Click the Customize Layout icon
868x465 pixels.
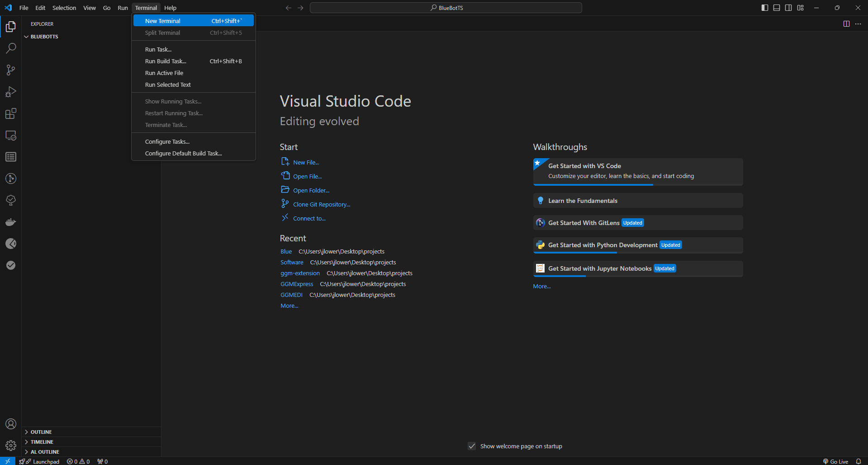point(801,8)
